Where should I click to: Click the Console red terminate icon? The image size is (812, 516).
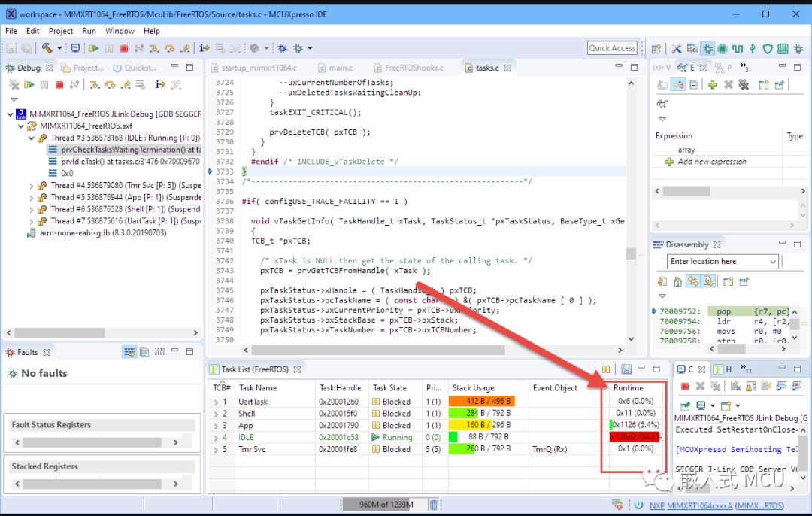[x=685, y=386]
